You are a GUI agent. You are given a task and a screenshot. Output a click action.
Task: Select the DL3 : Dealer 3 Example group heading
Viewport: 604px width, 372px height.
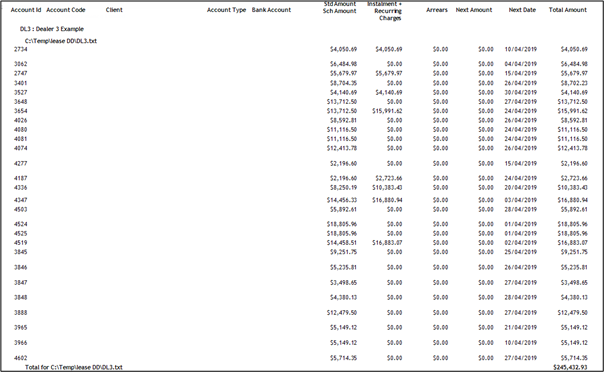pyautogui.click(x=52, y=29)
